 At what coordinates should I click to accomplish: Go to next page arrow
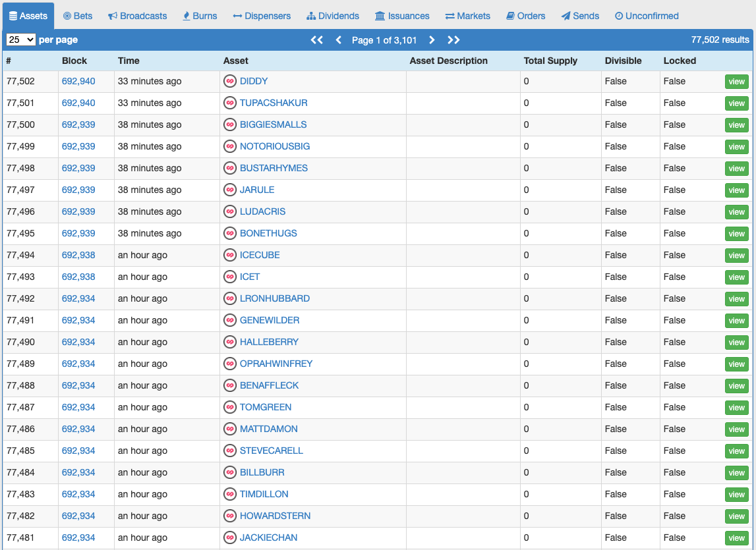click(432, 40)
